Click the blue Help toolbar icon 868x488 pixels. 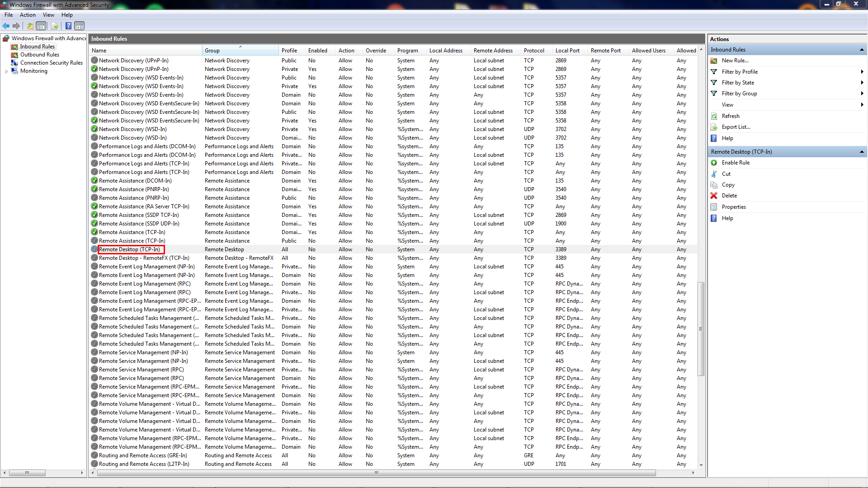tap(68, 26)
